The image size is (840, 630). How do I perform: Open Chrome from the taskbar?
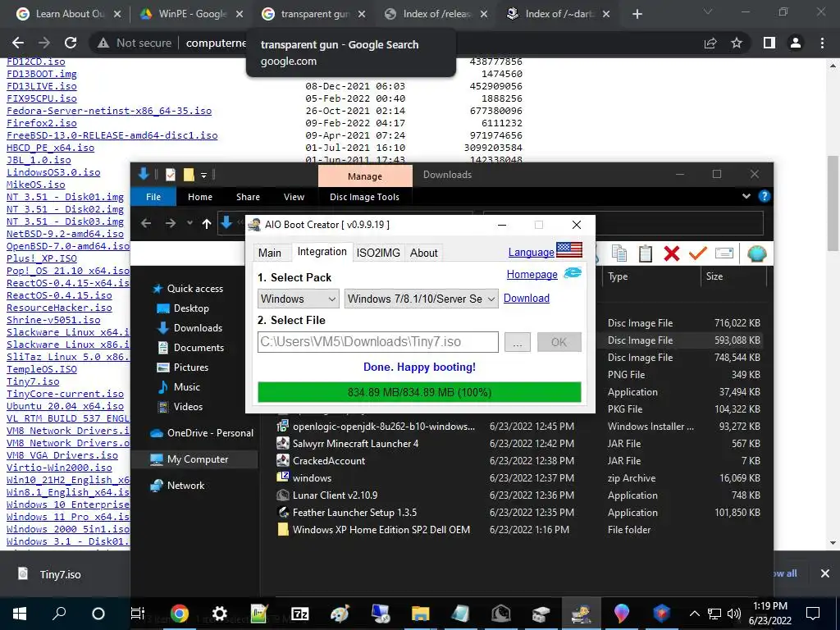pyautogui.click(x=180, y=614)
